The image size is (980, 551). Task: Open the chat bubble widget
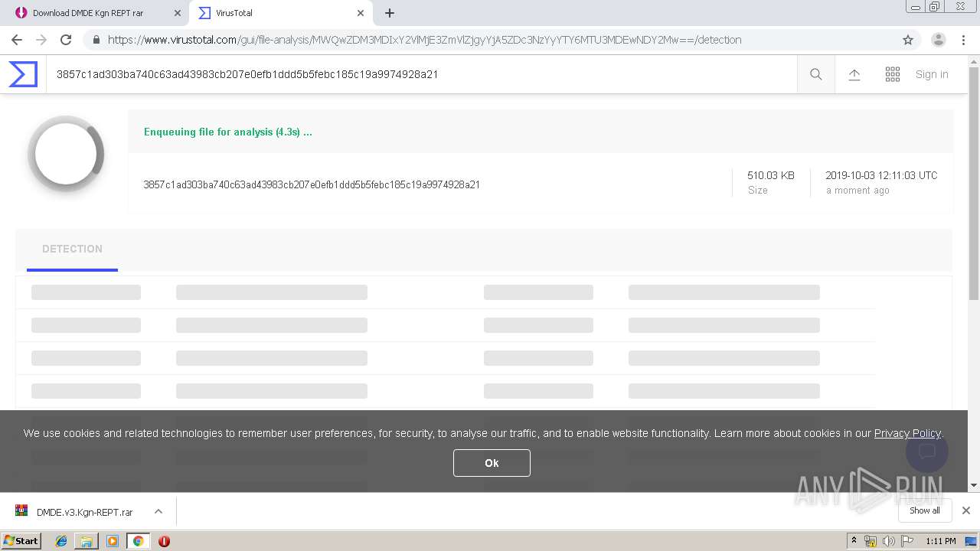[927, 451]
